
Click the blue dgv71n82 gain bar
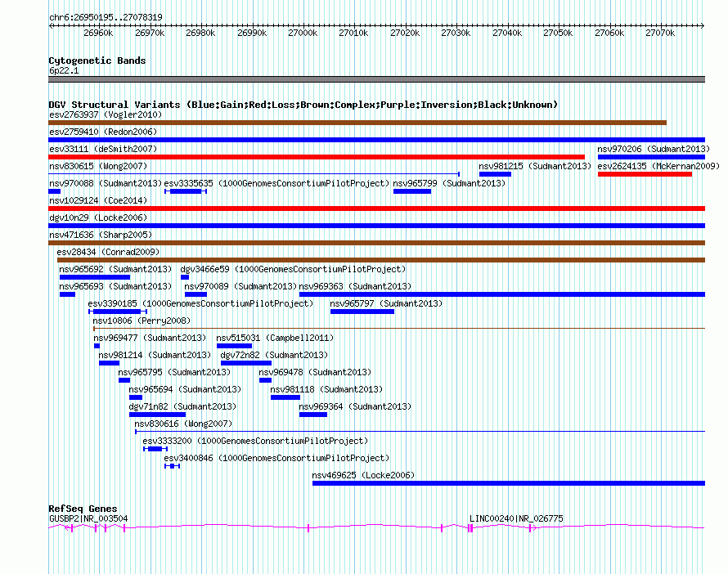click(157, 415)
